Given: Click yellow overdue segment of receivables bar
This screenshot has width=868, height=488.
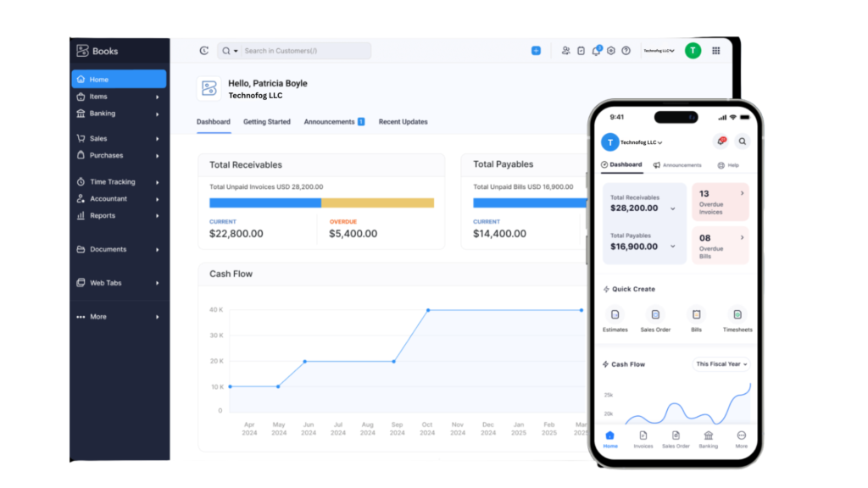Looking at the screenshot, I should pos(377,203).
